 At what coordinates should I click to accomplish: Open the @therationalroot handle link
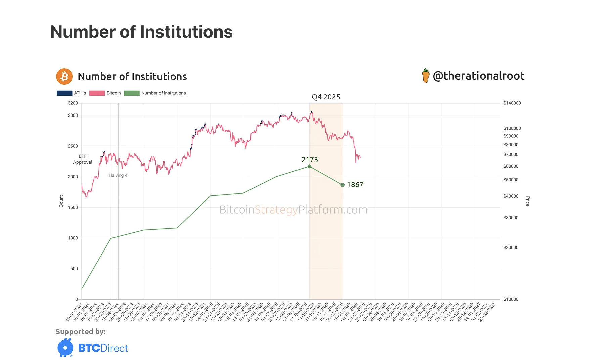(x=478, y=76)
